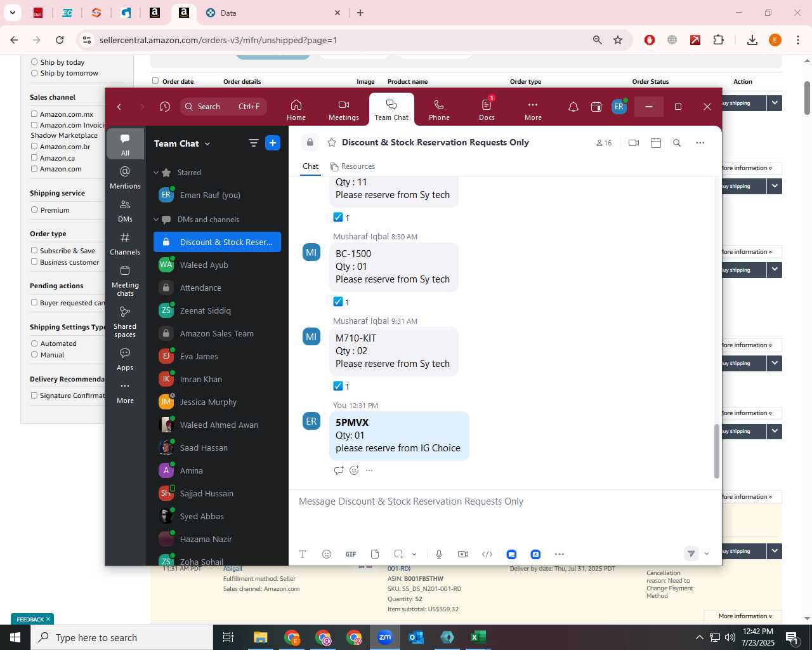Switch to the Zoom Home tab
812x650 pixels.
pyautogui.click(x=296, y=110)
